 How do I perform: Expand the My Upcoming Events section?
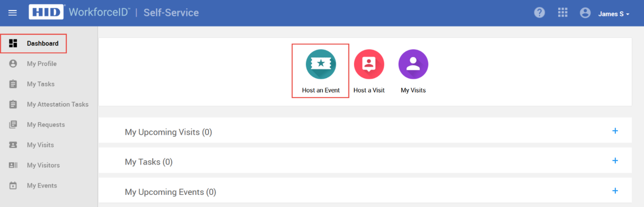pos(615,191)
